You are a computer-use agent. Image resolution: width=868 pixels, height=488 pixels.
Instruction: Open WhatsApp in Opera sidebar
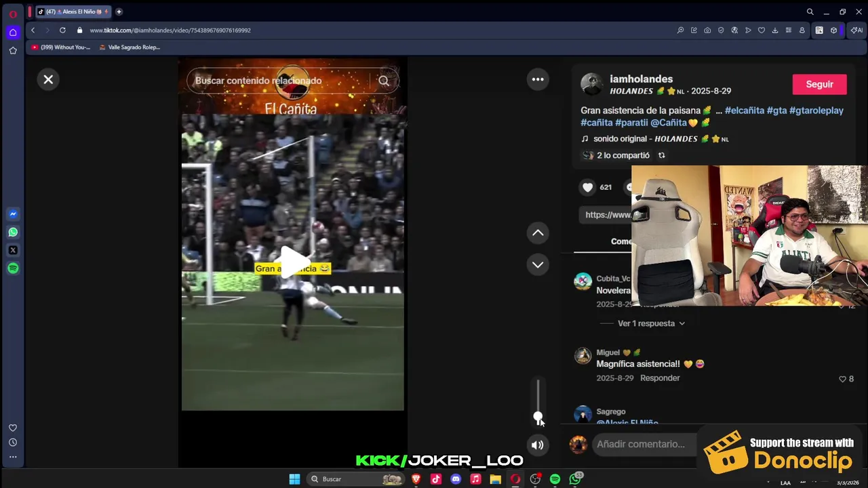click(x=13, y=232)
